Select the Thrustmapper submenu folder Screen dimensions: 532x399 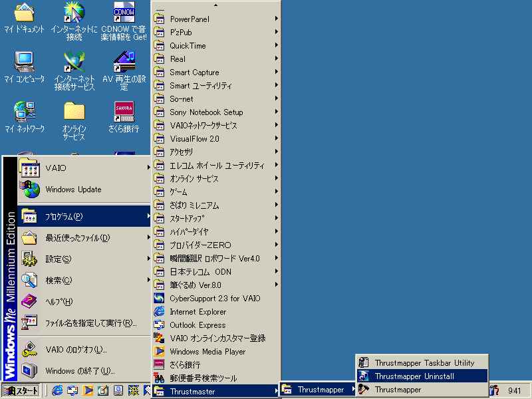(x=318, y=390)
